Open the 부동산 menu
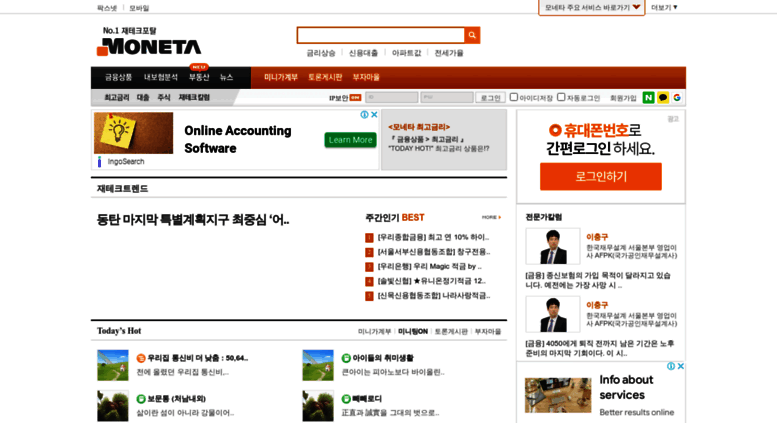777x423 pixels. point(199,77)
